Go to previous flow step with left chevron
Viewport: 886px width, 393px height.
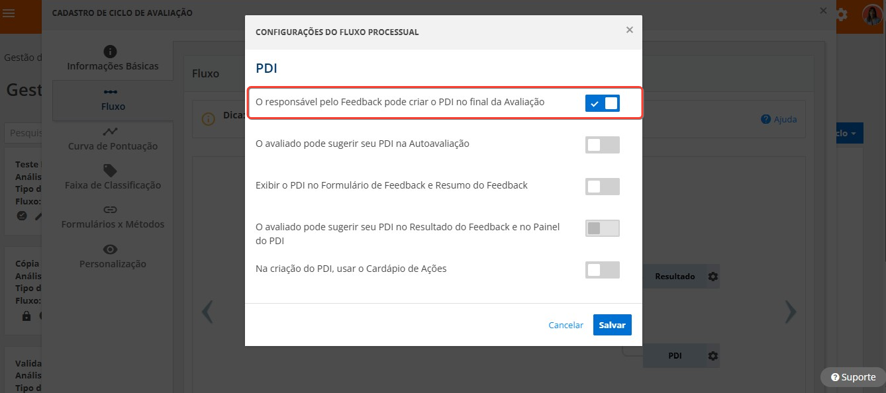click(x=207, y=312)
